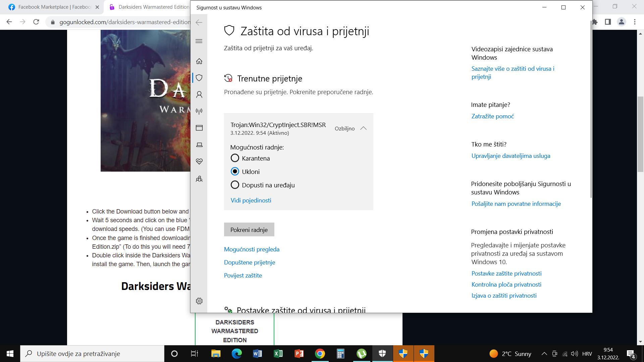Image resolution: width=644 pixels, height=362 pixels.
Task: Open Device performance and health heart icon
Action: (199, 162)
